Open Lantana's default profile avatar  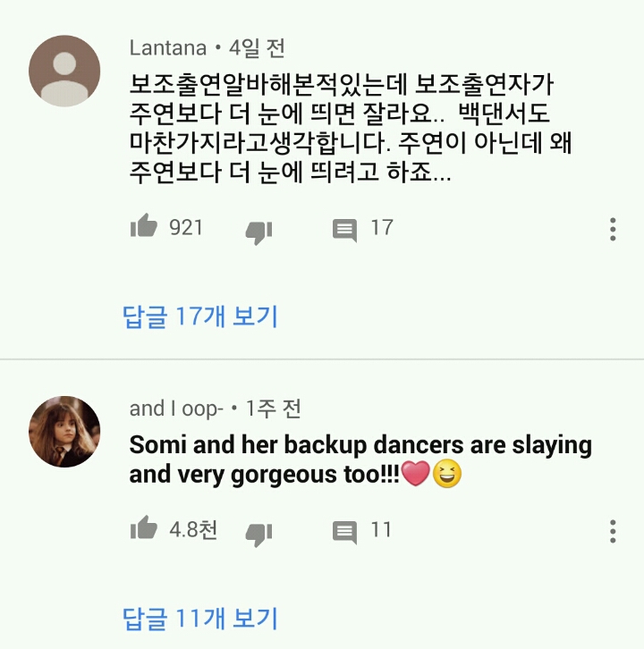click(64, 72)
